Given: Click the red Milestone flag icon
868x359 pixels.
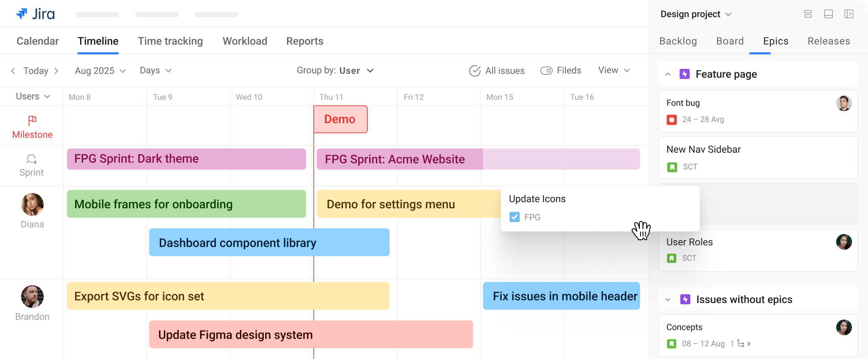Looking at the screenshot, I should pyautogui.click(x=32, y=121).
